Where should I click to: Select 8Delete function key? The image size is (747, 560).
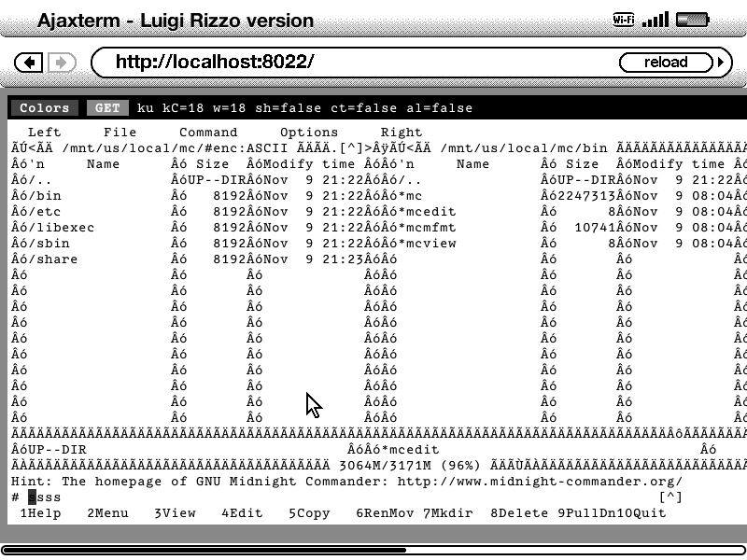519,513
